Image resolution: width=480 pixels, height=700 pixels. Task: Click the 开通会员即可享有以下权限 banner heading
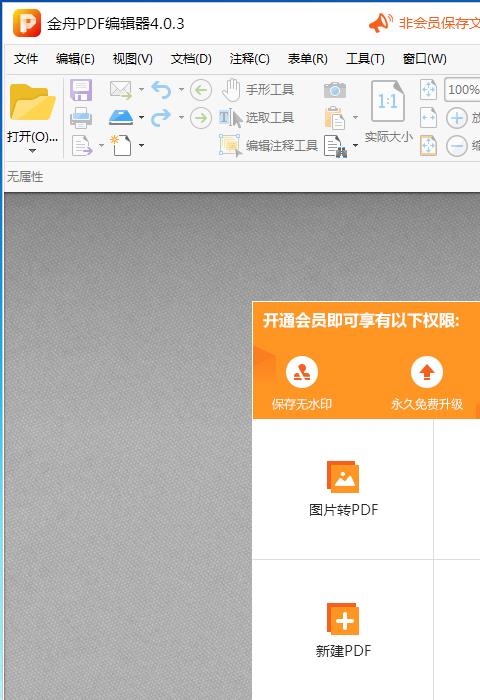coord(361,320)
